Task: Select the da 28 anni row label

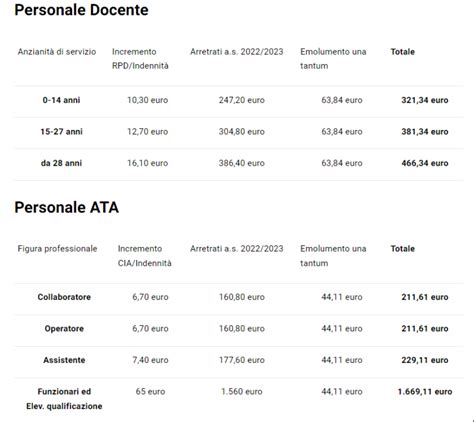Action: coord(61,163)
